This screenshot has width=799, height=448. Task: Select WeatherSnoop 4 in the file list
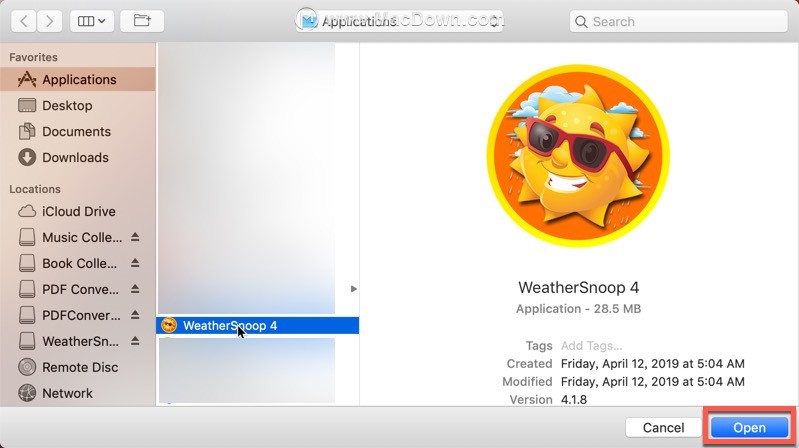click(257, 326)
